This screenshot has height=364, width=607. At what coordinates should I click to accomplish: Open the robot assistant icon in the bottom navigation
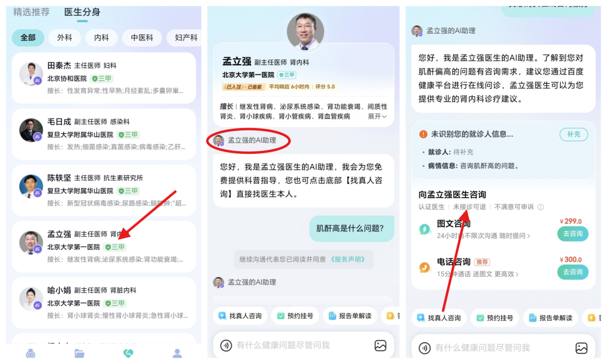click(x=30, y=353)
